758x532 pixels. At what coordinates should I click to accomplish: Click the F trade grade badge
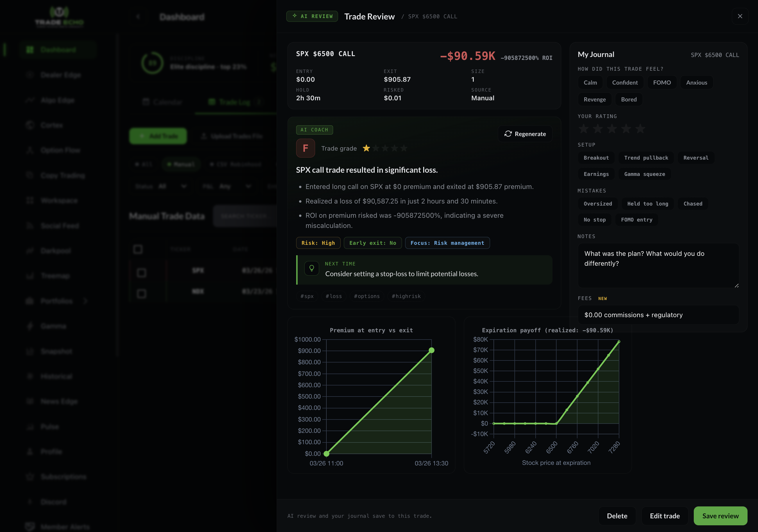(x=305, y=148)
